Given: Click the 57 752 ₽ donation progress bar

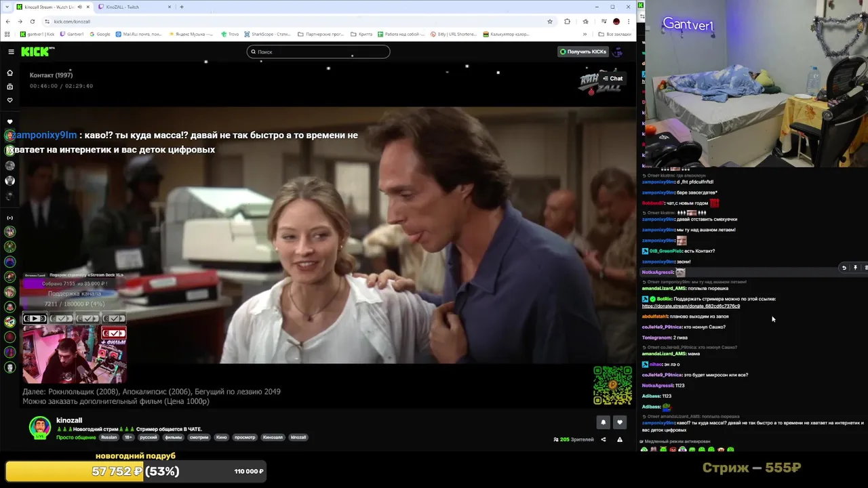Looking at the screenshot, I should coord(136,471).
